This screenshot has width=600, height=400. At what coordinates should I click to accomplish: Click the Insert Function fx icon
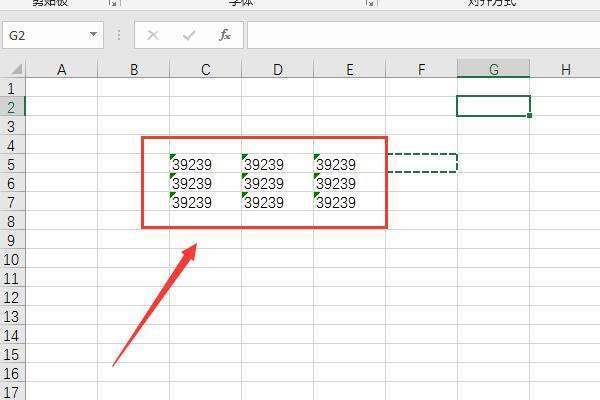coord(225,35)
